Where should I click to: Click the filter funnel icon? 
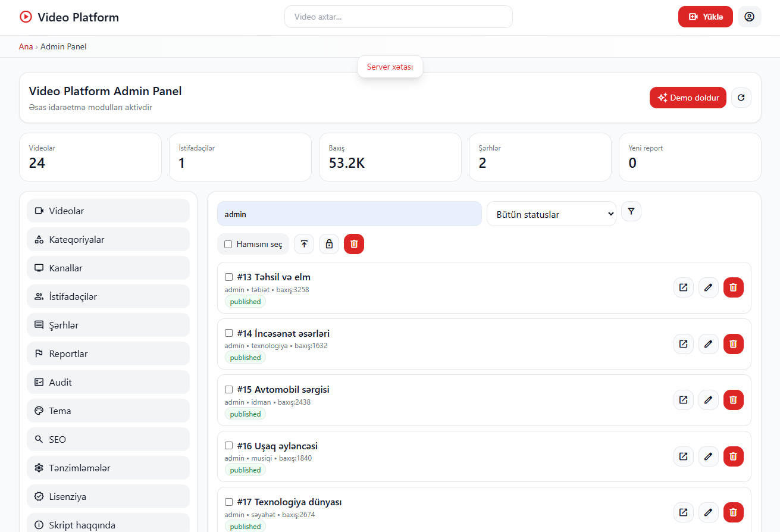pos(631,211)
